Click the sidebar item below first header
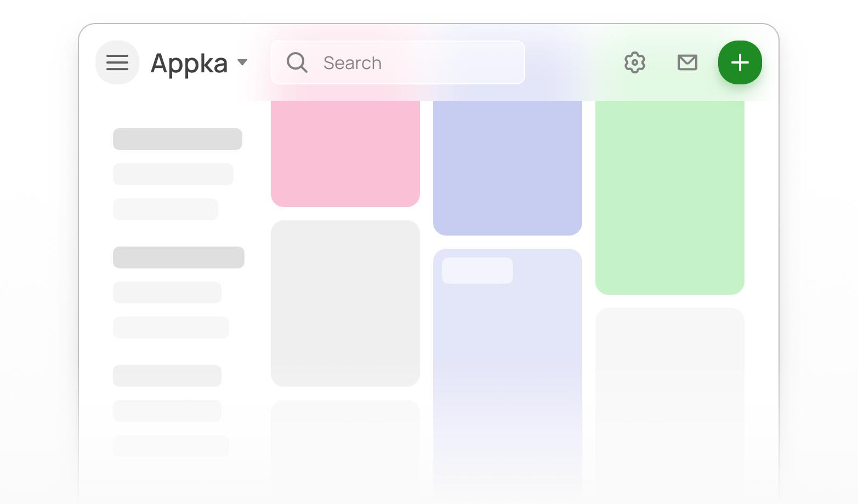 (x=173, y=174)
